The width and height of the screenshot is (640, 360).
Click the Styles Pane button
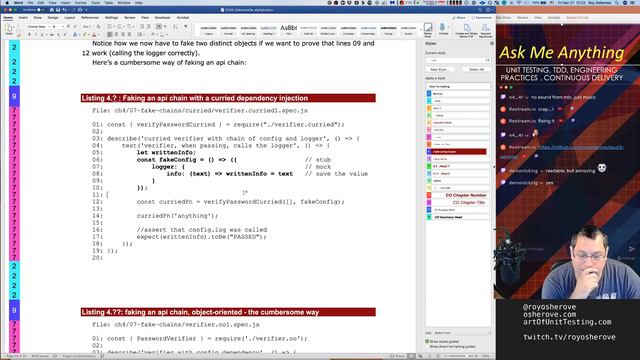coord(428,29)
